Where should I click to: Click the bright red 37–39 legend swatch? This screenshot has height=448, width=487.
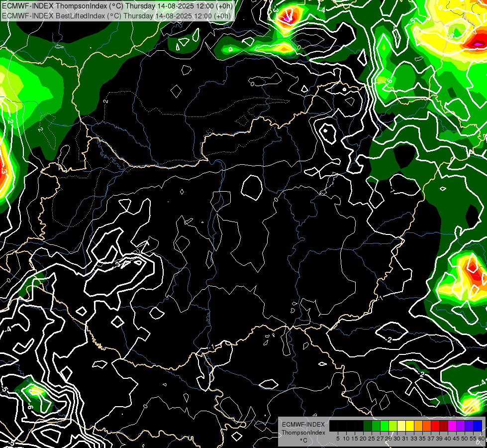point(435,426)
